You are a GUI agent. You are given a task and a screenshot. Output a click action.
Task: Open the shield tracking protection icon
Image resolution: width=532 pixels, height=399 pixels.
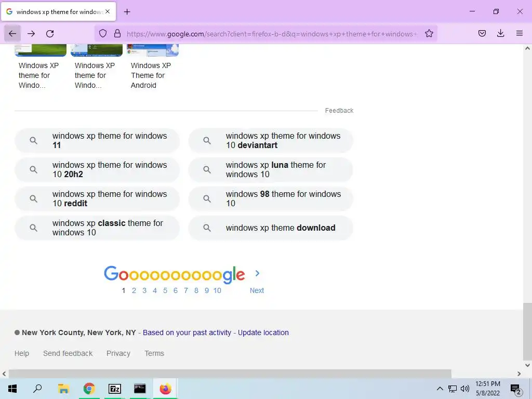point(103,33)
